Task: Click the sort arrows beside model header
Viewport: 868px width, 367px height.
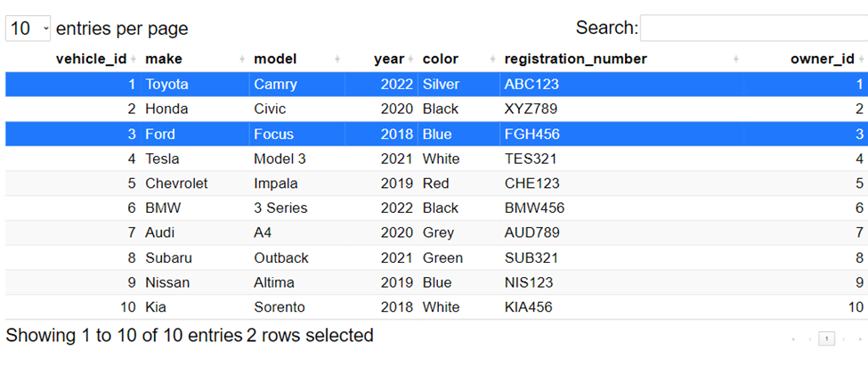Action: [x=337, y=59]
